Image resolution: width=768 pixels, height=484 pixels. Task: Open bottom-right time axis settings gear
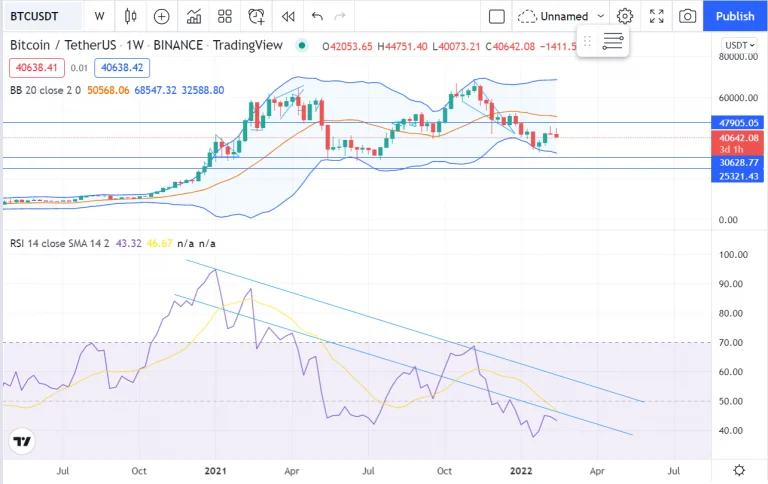tap(739, 471)
